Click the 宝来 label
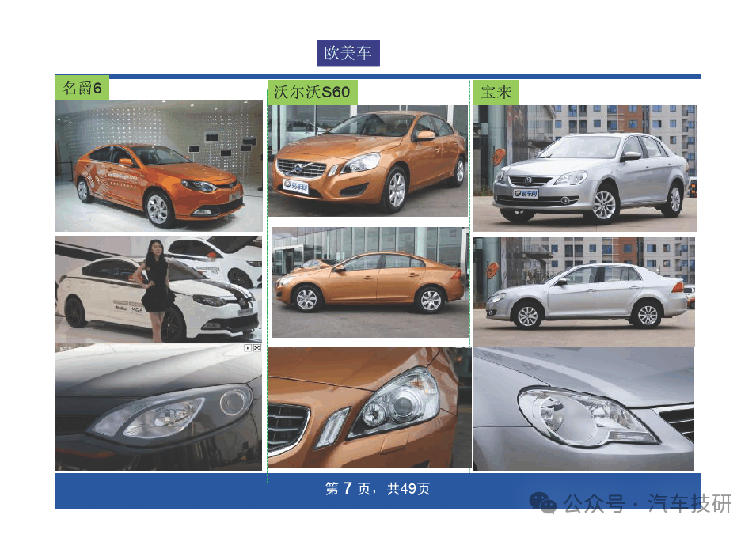756x534 pixels. click(496, 92)
